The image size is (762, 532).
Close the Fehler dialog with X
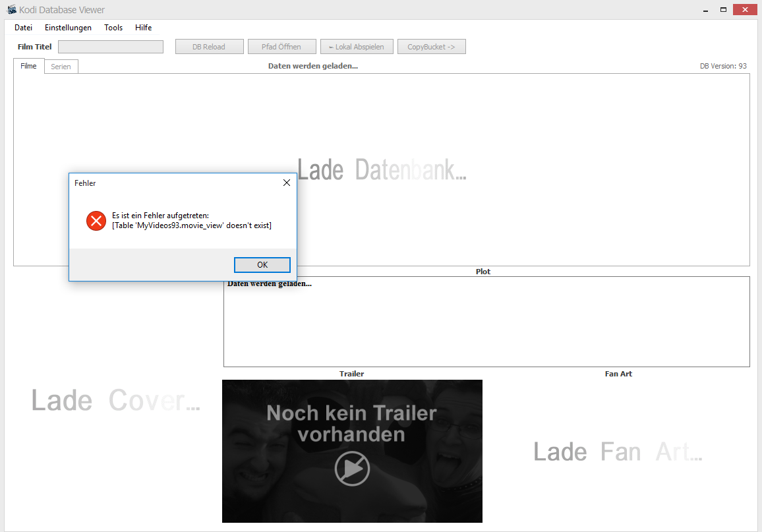click(x=287, y=183)
